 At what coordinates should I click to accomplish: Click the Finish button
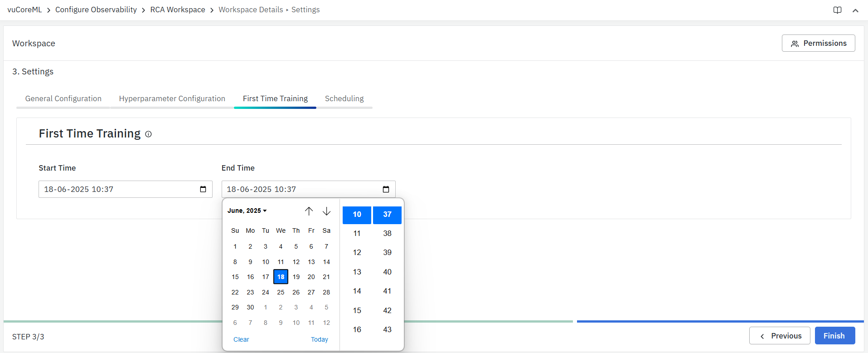(x=834, y=336)
